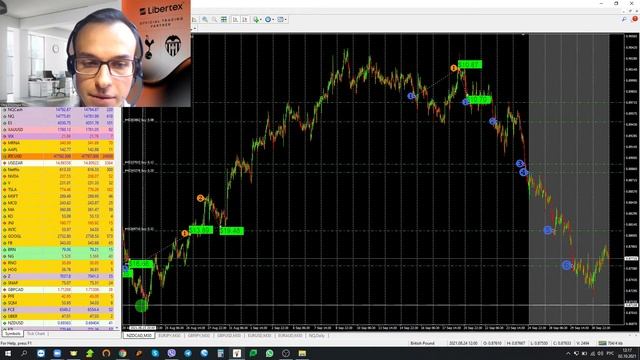Select AAPL row in Market Watch
The image size is (640, 360).
pos(58,150)
